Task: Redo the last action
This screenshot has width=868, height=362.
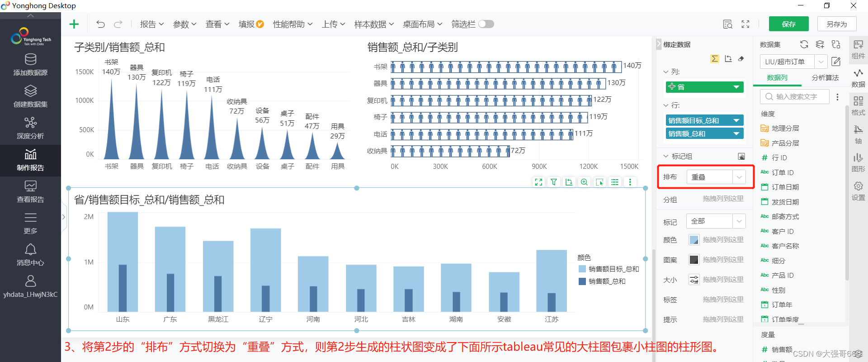Action: [x=118, y=24]
